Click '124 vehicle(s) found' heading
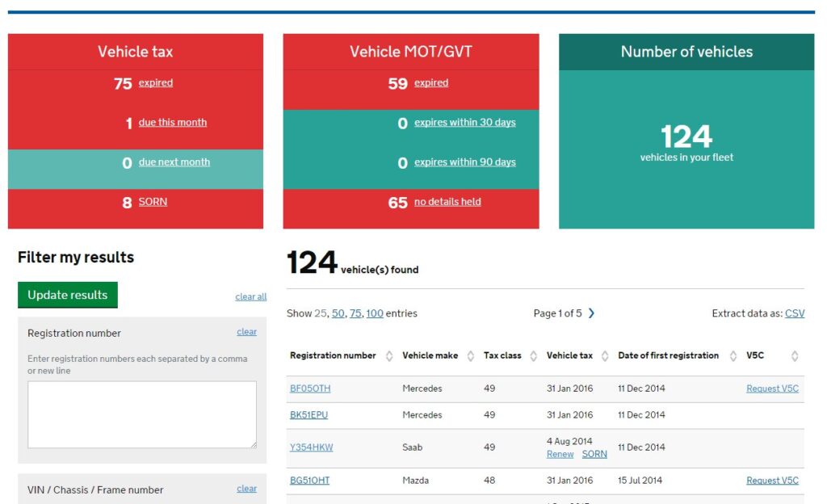The width and height of the screenshot is (827, 504). [353, 262]
